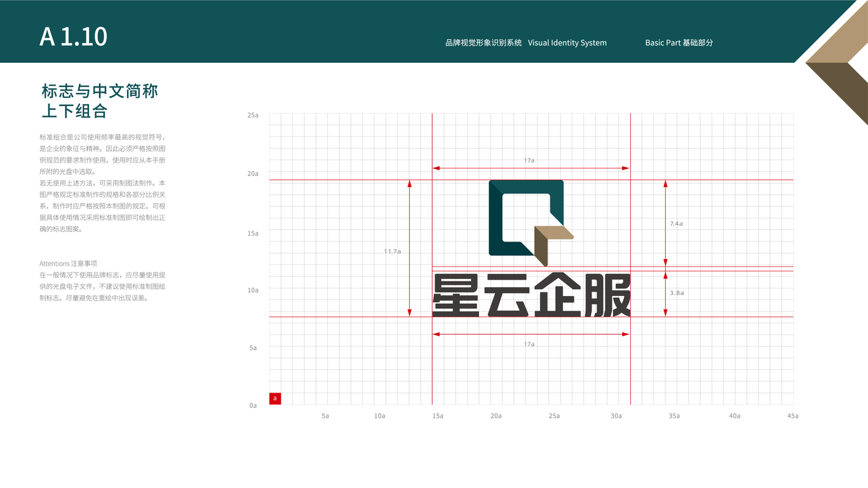Click the 10a label on the horizontal axis

coord(379,416)
